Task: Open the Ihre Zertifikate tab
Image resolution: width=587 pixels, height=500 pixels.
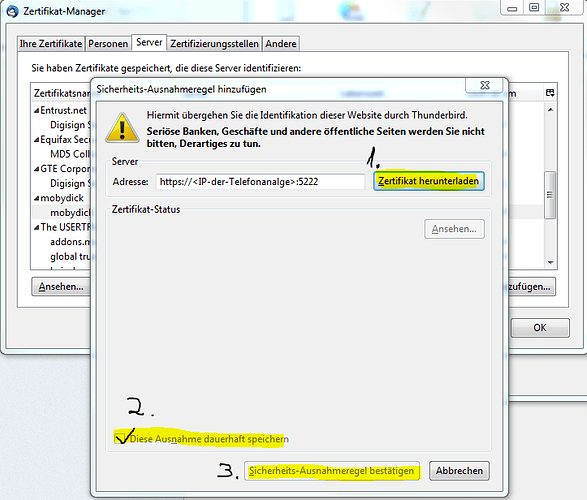Action: (x=51, y=44)
